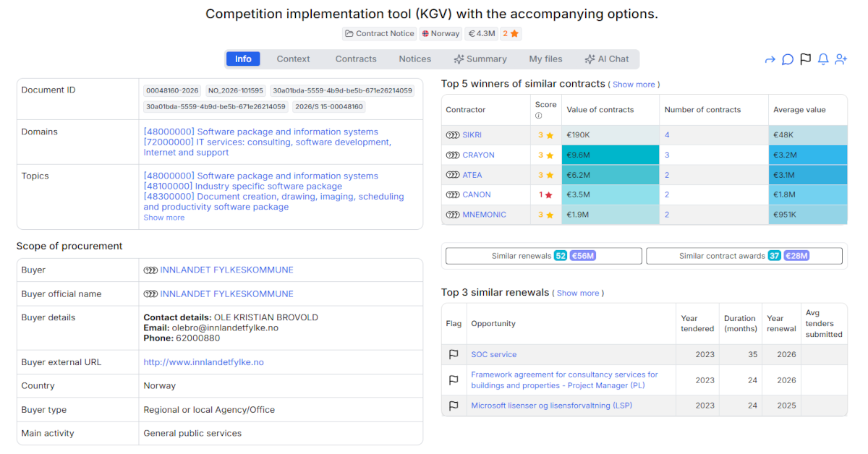This screenshot has height=454, width=868.
Task: Flag the Microsoft lisenser opportunity
Action: tap(454, 406)
